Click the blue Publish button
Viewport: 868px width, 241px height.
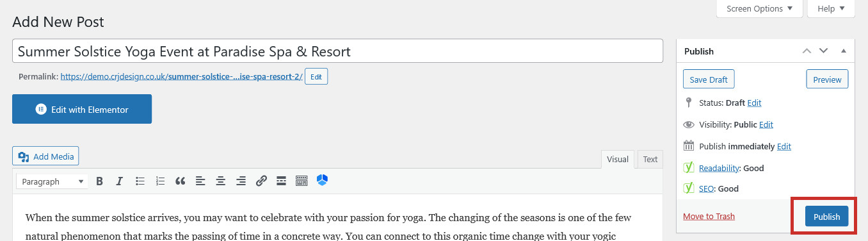(x=826, y=217)
